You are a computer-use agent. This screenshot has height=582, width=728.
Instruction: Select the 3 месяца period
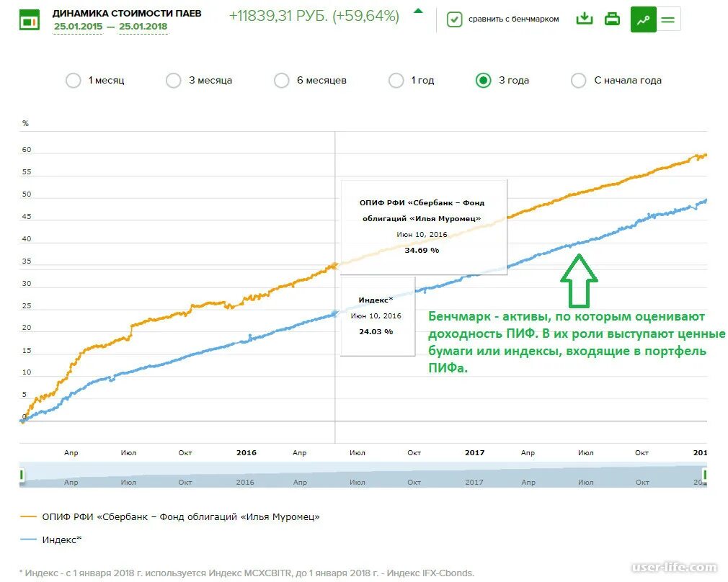click(173, 80)
